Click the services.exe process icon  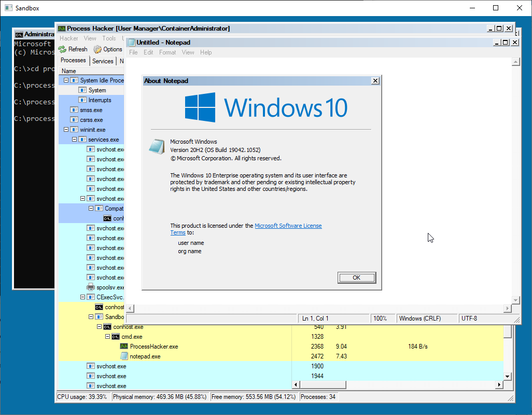pyautogui.click(x=82, y=140)
